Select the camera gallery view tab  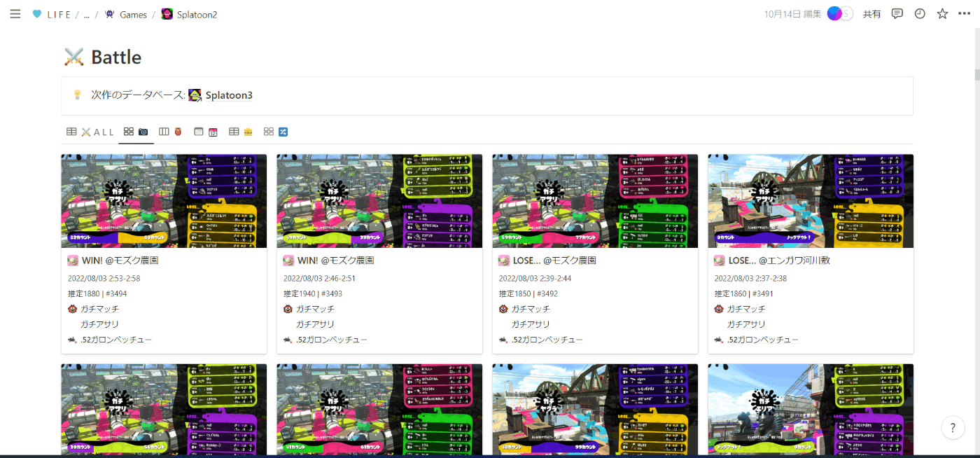136,132
